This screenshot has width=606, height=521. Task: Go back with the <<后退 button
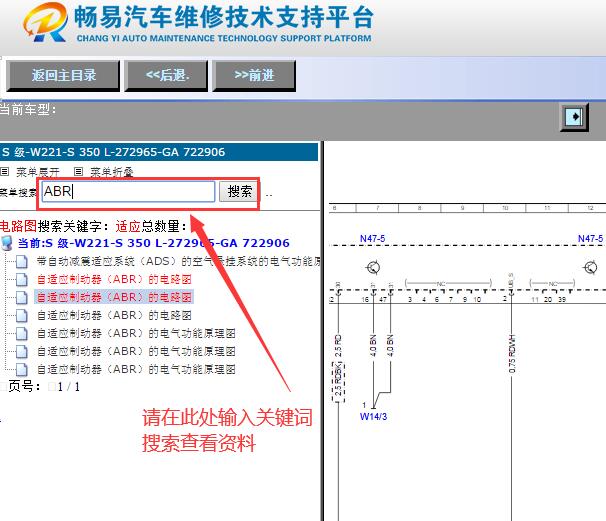(166, 75)
